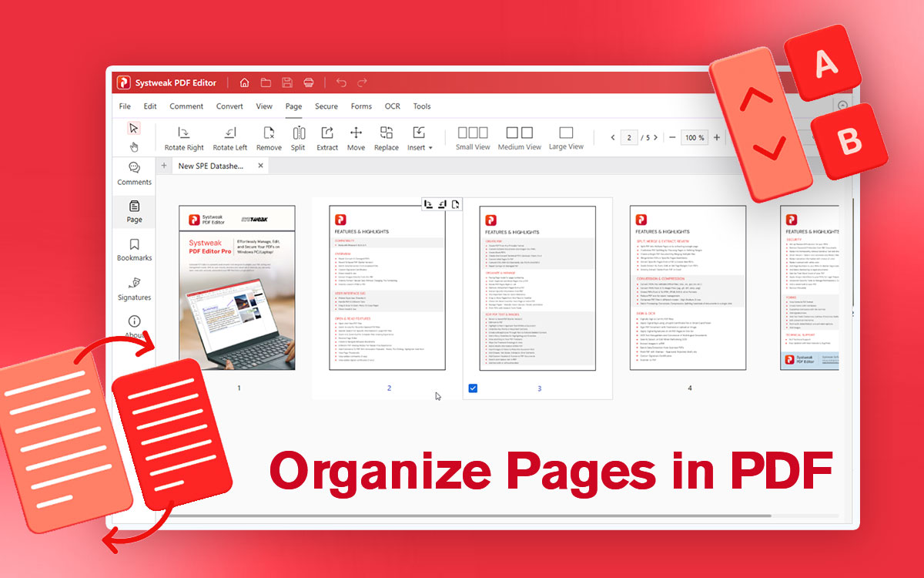
Task: Click the Remove page tool
Action: point(269,138)
